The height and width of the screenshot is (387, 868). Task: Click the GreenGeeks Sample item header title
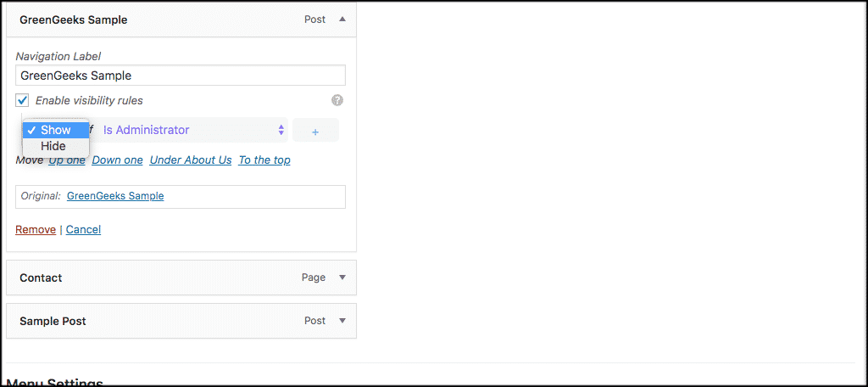[x=74, y=20]
